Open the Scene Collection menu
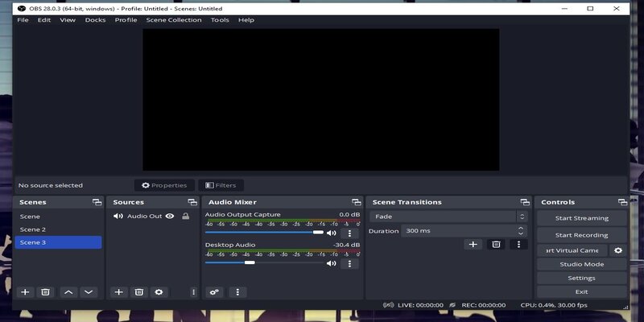644x322 pixels. click(174, 19)
